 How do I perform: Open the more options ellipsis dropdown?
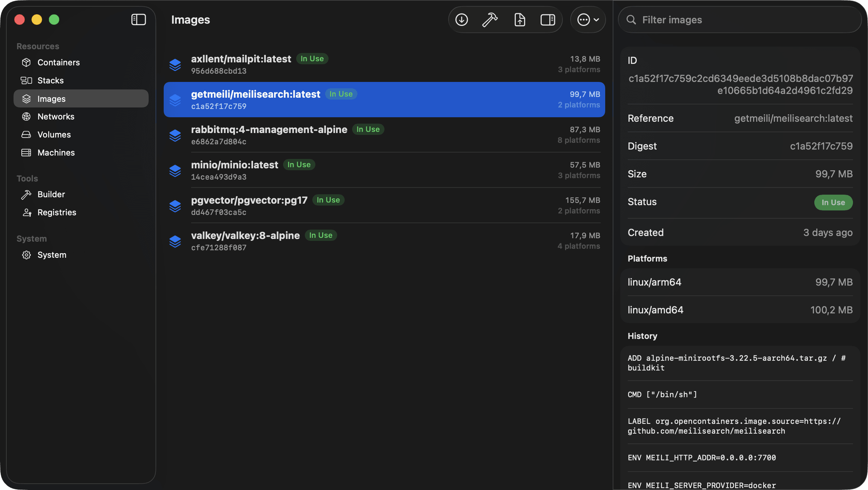coord(588,20)
